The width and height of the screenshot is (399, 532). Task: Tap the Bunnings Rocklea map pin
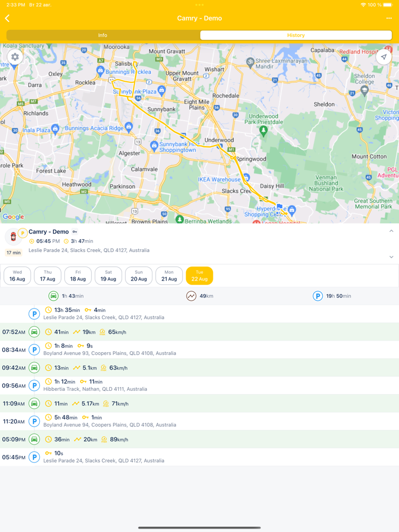click(100, 71)
